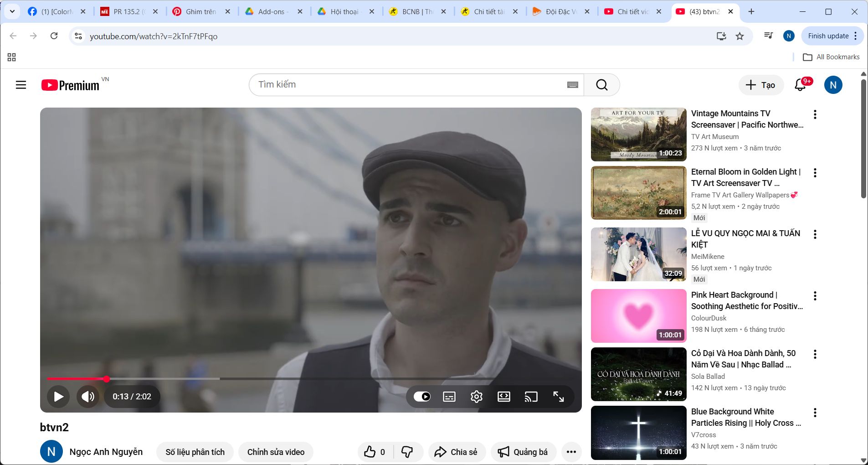Screen dimensions: 868x465
Task: Mute the video volume
Action: click(x=88, y=397)
